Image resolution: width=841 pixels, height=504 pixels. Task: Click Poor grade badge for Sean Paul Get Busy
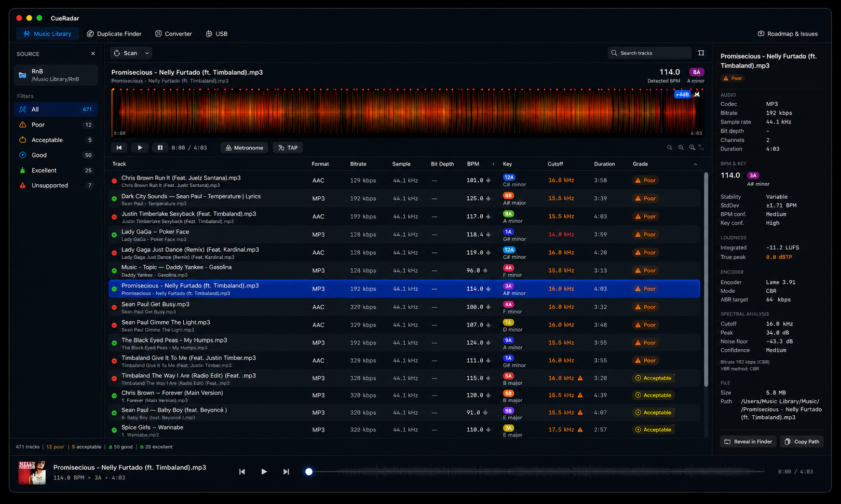pyautogui.click(x=645, y=307)
